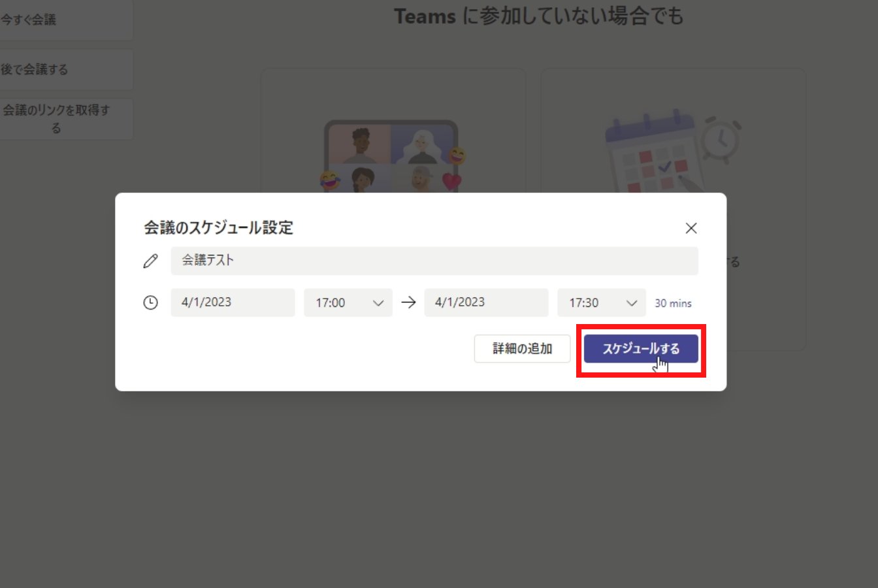This screenshot has width=878, height=588.
Task: Open the 17:00 start time dropdown
Action: 348,302
